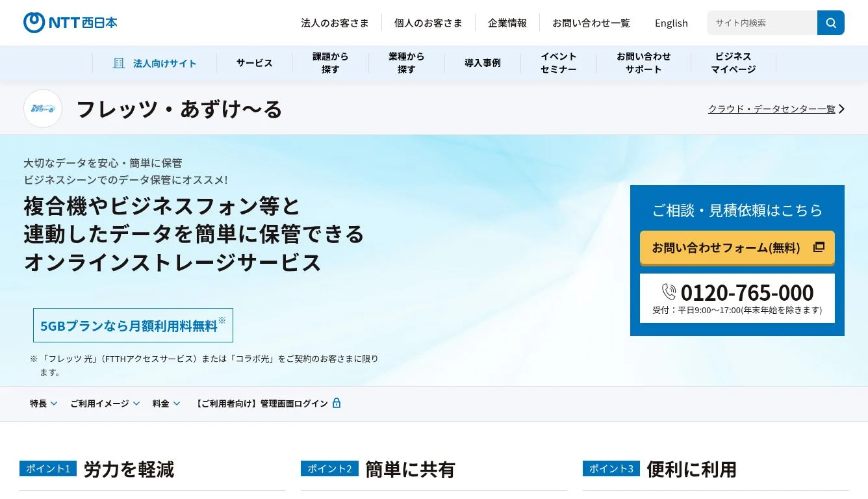Click the フレッツ・あずけ〜る page title

(x=179, y=109)
